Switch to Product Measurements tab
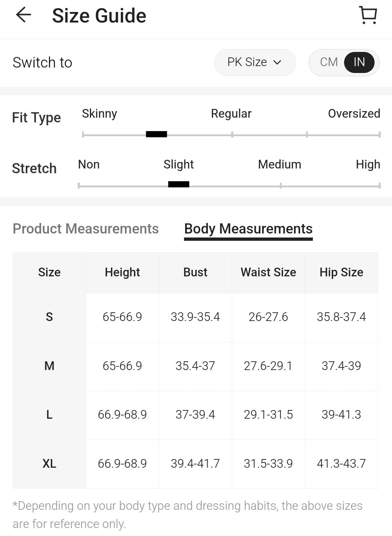Image resolution: width=392 pixels, height=536 pixels. pyautogui.click(x=86, y=229)
